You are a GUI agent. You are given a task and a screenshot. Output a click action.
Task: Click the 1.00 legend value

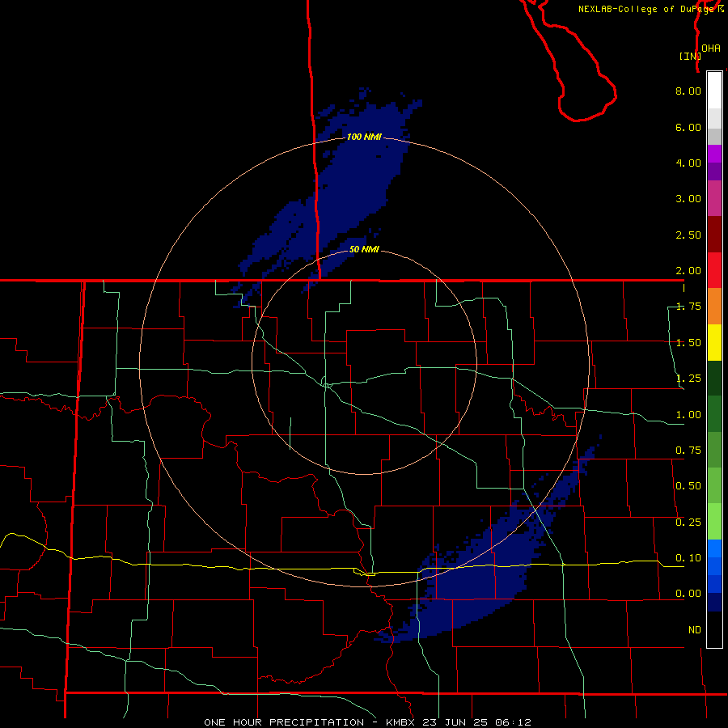pos(688,415)
